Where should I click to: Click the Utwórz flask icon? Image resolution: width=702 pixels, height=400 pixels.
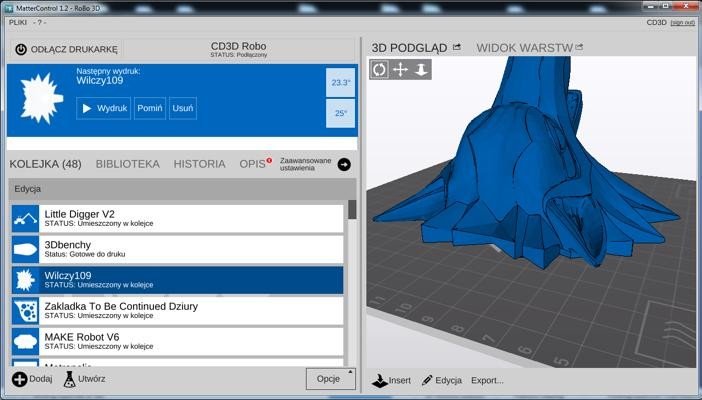(70, 379)
